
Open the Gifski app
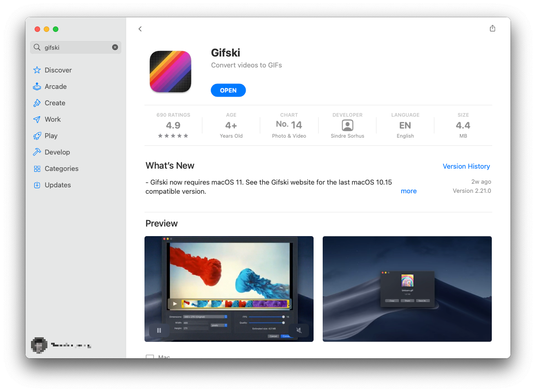(x=228, y=90)
